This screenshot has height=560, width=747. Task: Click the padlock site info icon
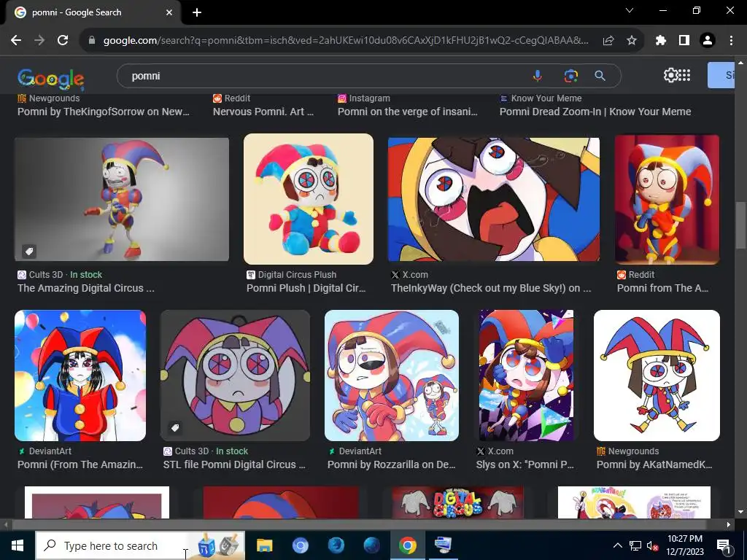[92, 41]
